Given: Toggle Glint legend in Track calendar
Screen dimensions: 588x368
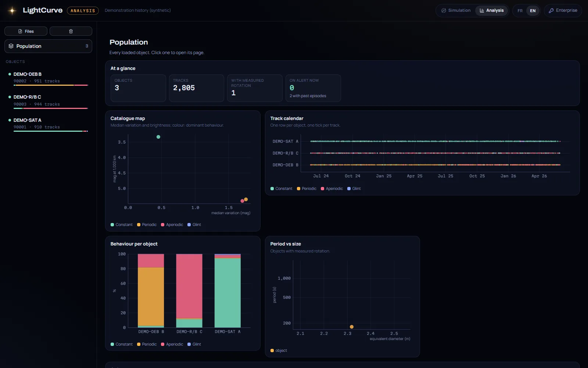Looking at the screenshot, I should click(354, 188).
